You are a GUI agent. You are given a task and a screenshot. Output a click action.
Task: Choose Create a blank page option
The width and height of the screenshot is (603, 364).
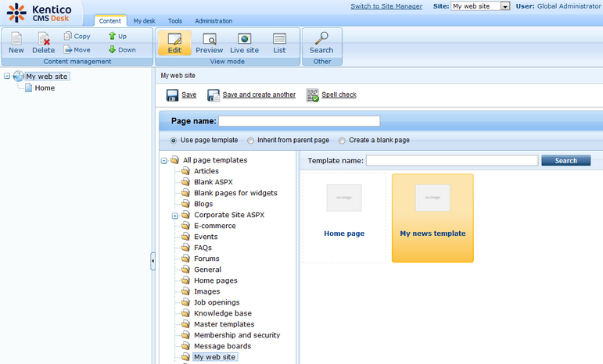343,141
